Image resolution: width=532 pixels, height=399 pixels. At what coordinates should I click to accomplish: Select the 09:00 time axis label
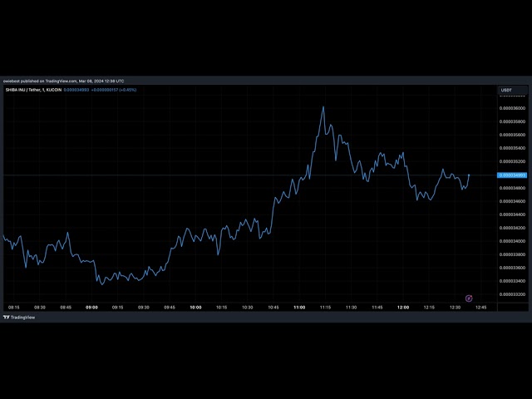pyautogui.click(x=91, y=307)
